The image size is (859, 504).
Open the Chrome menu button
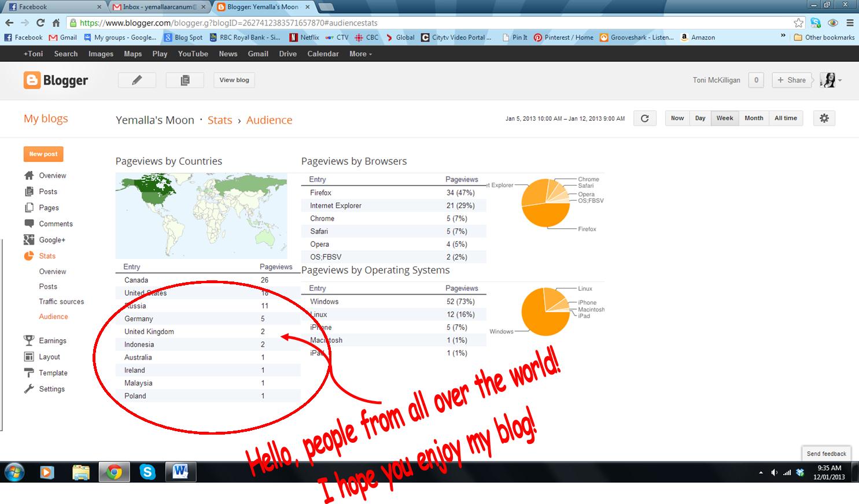click(850, 23)
